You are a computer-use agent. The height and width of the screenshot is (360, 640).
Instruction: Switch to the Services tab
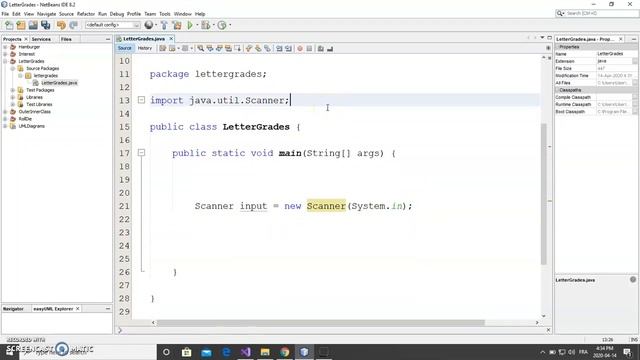(x=41, y=39)
